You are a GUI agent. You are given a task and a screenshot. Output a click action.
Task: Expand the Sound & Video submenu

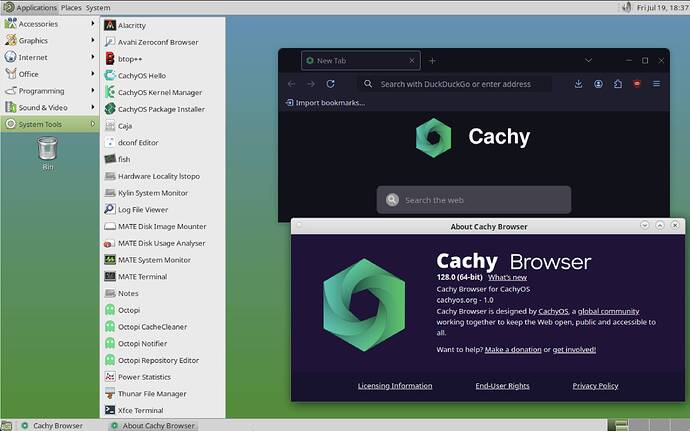pos(50,107)
